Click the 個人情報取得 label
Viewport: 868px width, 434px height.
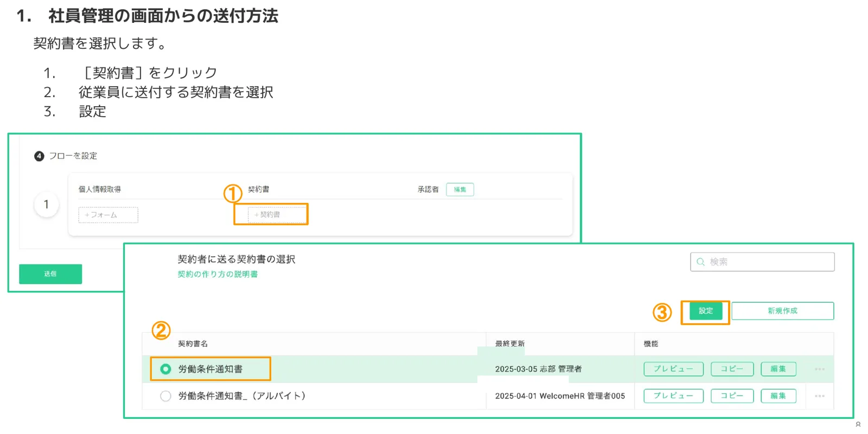coord(100,189)
